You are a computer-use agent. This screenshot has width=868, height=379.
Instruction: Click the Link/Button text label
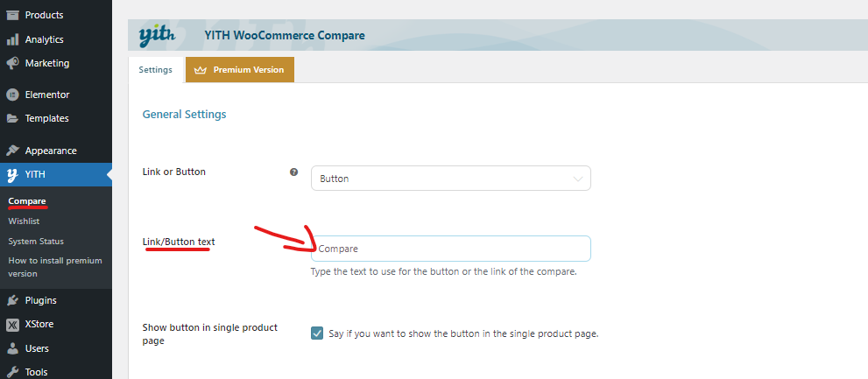tap(179, 242)
